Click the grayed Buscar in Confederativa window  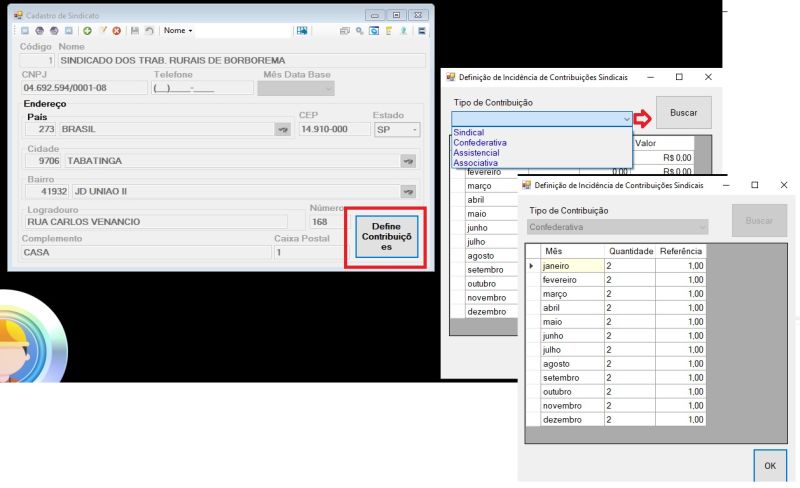pos(759,221)
